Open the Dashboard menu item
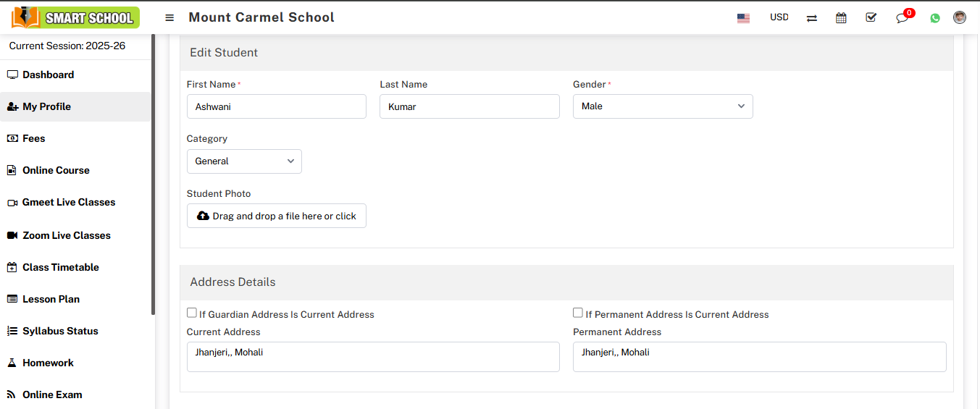The width and height of the screenshot is (980, 409). pyautogui.click(x=76, y=75)
